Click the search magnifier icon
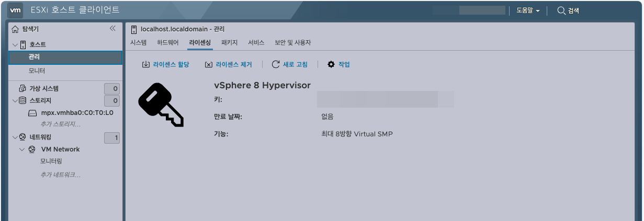 pyautogui.click(x=561, y=10)
